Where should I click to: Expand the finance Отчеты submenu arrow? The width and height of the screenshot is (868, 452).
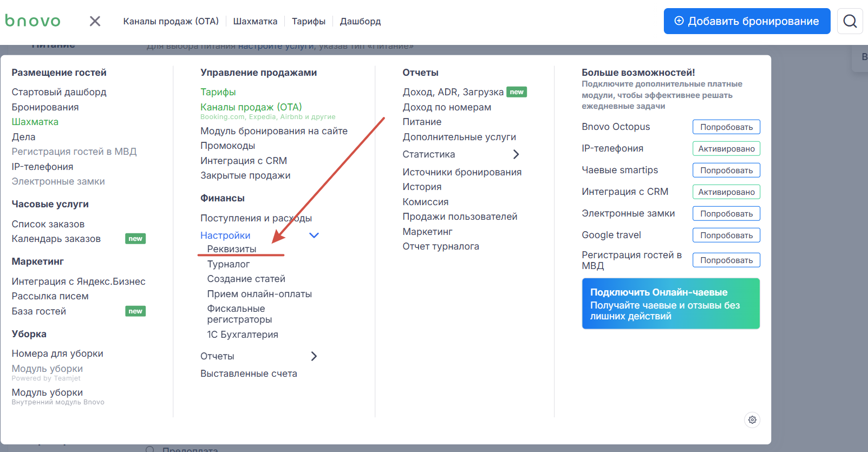(314, 356)
